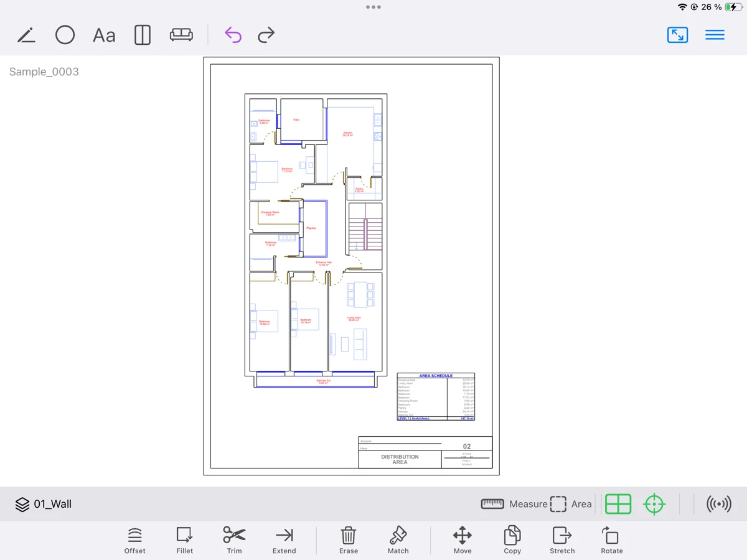
Task: Select the Trim scissors tool
Action: 234,539
